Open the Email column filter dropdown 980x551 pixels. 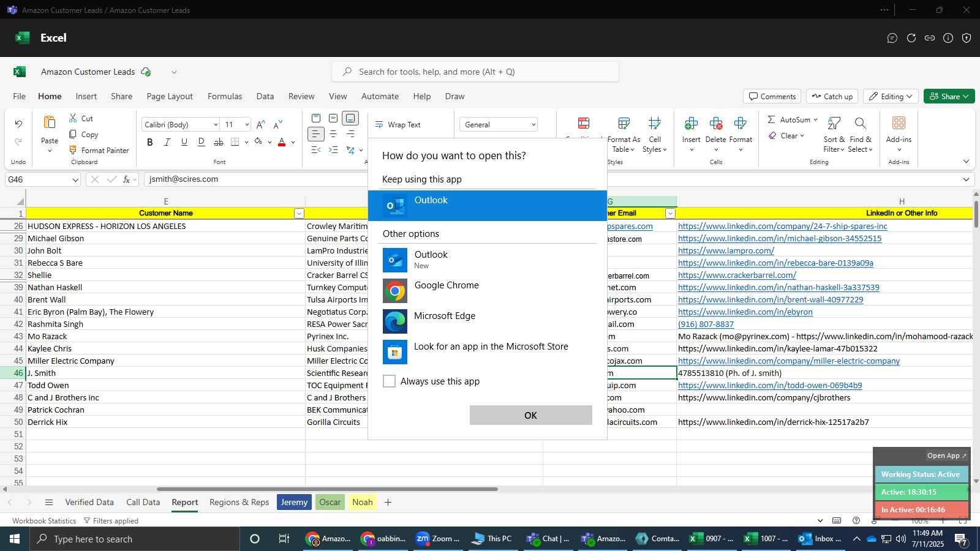pyautogui.click(x=670, y=213)
